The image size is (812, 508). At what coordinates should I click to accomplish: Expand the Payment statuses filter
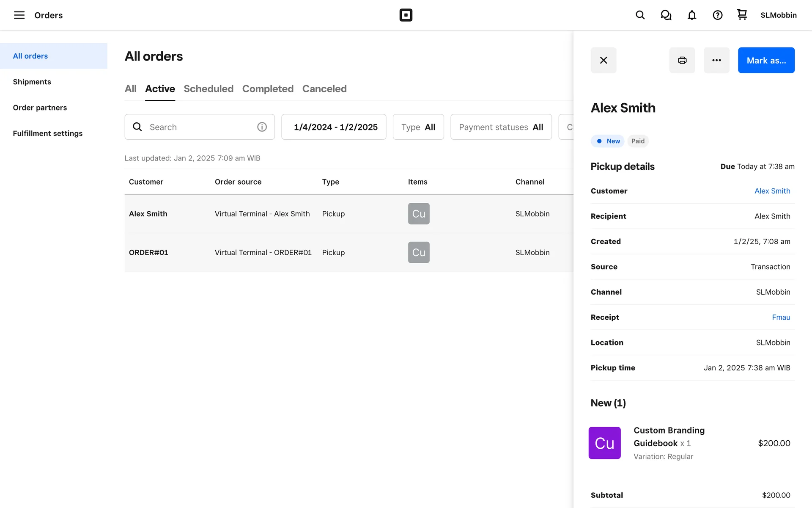click(x=501, y=127)
